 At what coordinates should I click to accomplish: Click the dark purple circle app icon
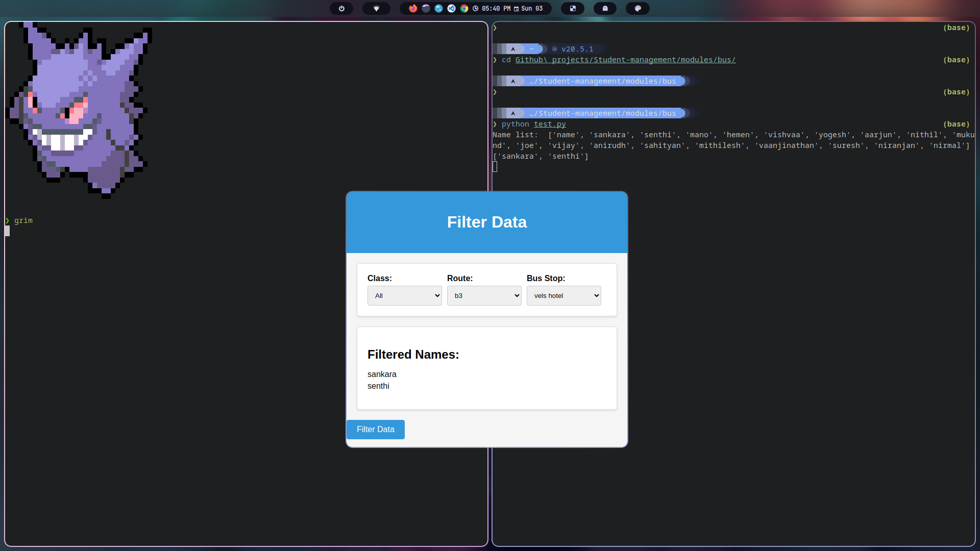pyautogui.click(x=426, y=9)
